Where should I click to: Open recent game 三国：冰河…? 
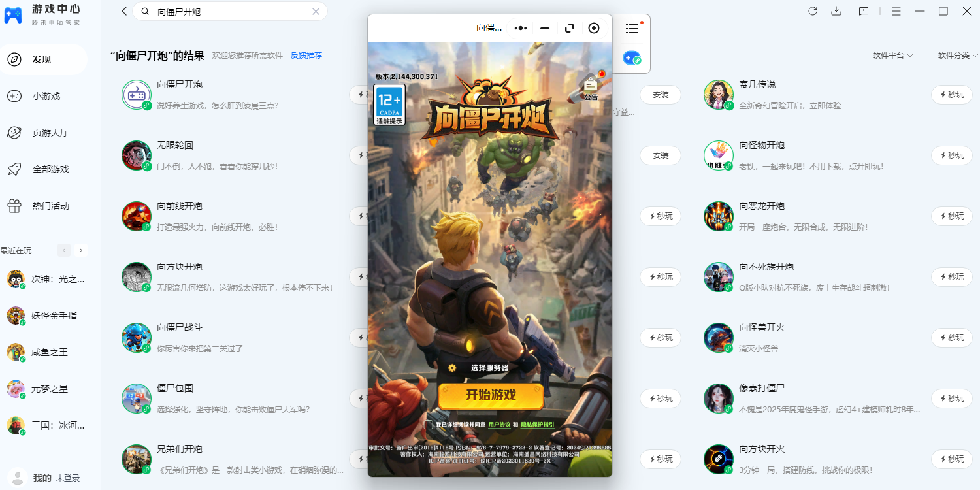click(46, 425)
